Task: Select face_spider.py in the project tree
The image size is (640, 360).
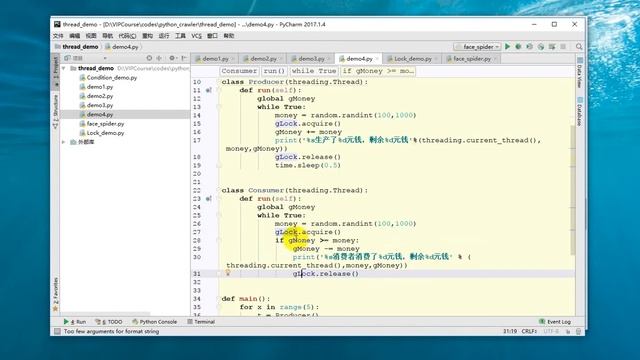Action: (105, 124)
